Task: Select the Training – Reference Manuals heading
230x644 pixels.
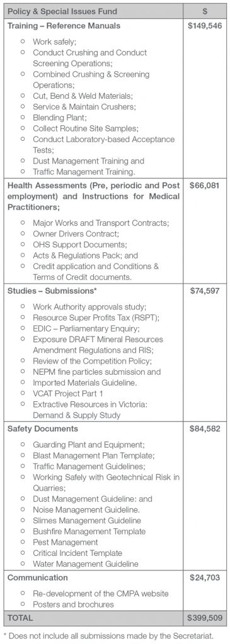Action: pyautogui.click(x=64, y=26)
